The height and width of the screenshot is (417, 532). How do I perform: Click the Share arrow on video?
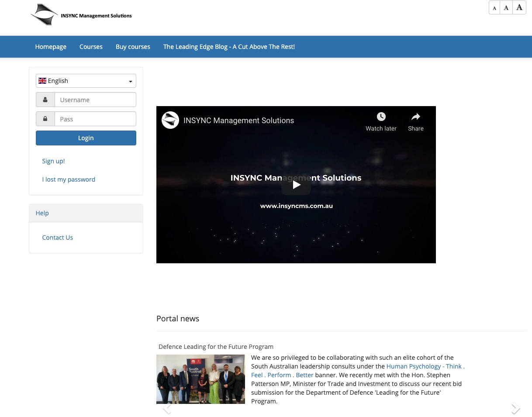(415, 117)
